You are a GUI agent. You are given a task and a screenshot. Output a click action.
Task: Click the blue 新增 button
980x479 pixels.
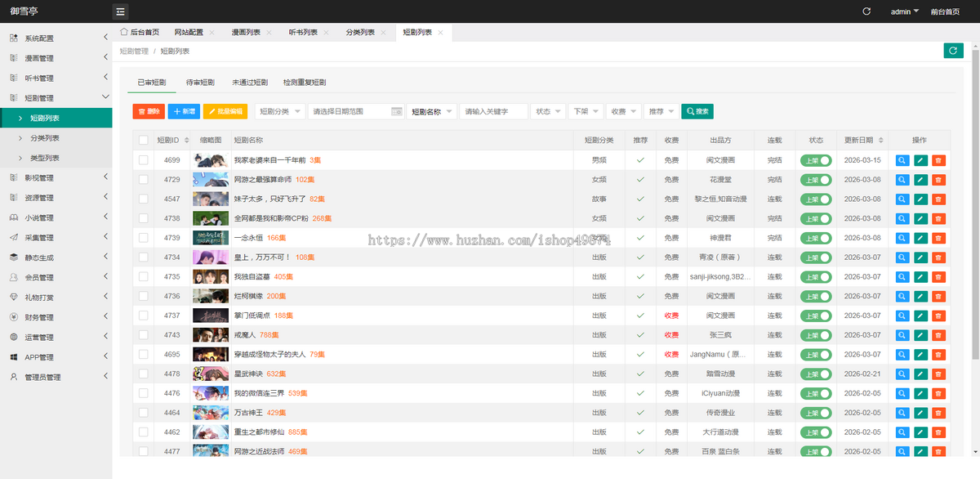pyautogui.click(x=184, y=111)
